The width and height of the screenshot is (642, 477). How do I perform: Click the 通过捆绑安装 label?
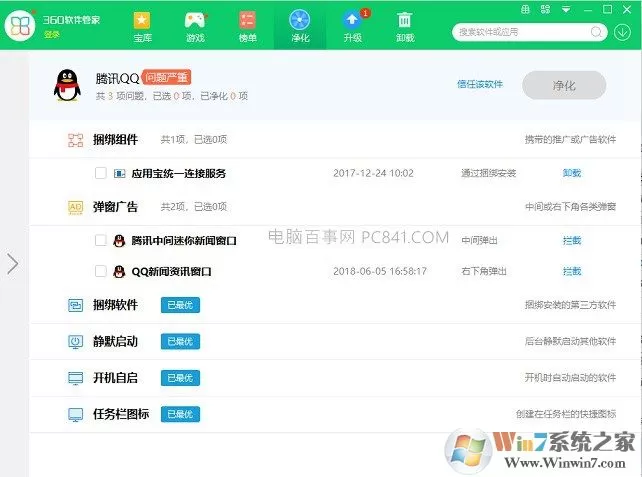[x=488, y=173]
